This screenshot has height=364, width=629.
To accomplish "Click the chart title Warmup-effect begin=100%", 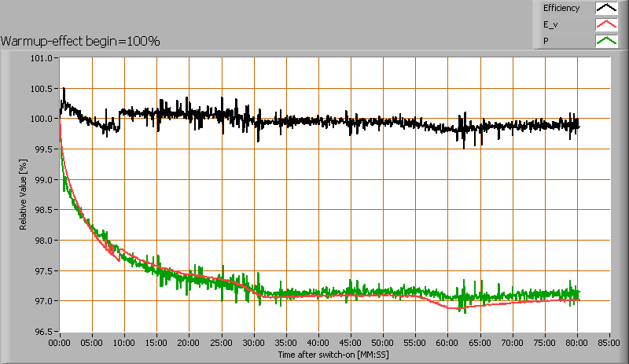I will (x=80, y=41).
